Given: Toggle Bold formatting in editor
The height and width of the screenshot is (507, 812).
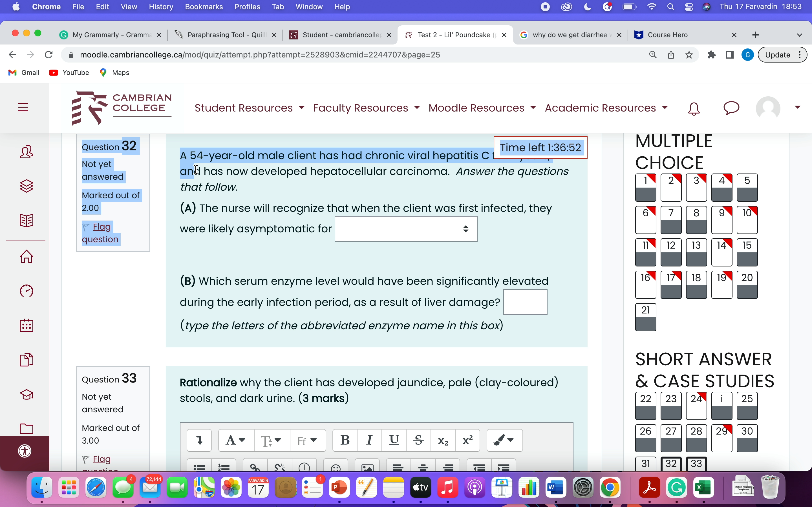Looking at the screenshot, I should 345,440.
